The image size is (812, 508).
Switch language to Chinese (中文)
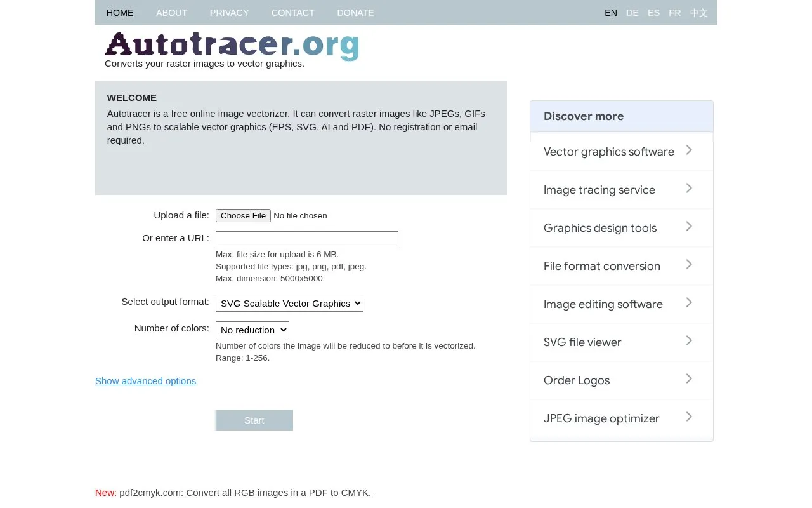pyautogui.click(x=699, y=13)
